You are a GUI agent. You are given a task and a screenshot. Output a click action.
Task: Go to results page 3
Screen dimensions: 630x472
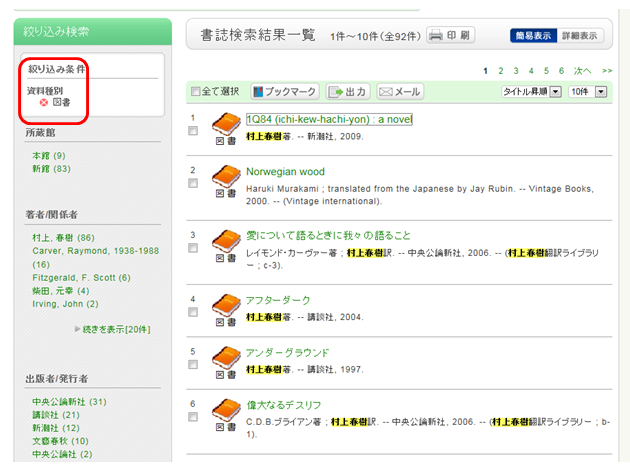[516, 71]
